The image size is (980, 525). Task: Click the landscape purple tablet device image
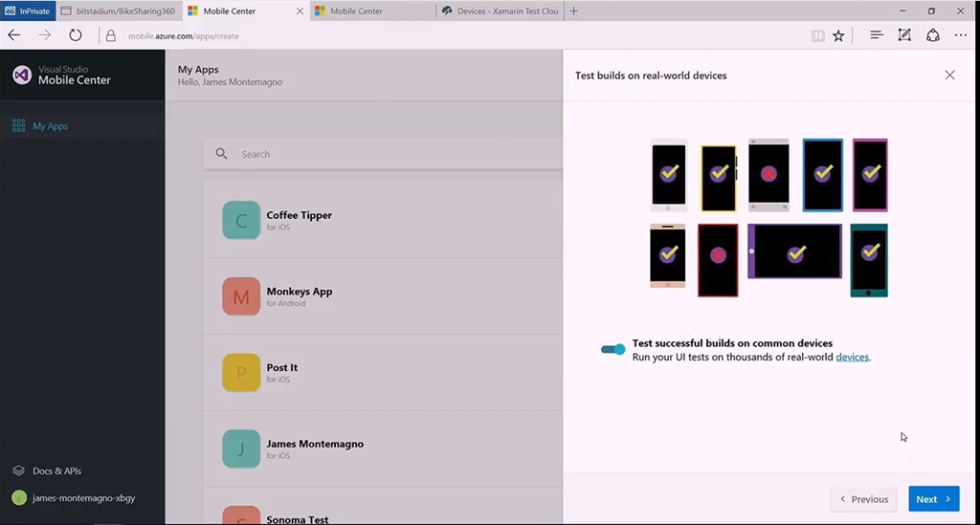[794, 251]
